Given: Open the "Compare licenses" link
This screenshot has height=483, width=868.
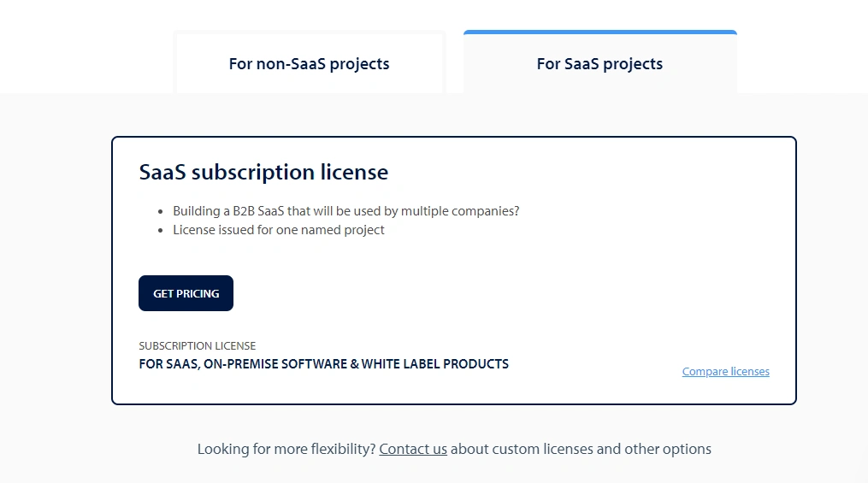Looking at the screenshot, I should point(725,372).
